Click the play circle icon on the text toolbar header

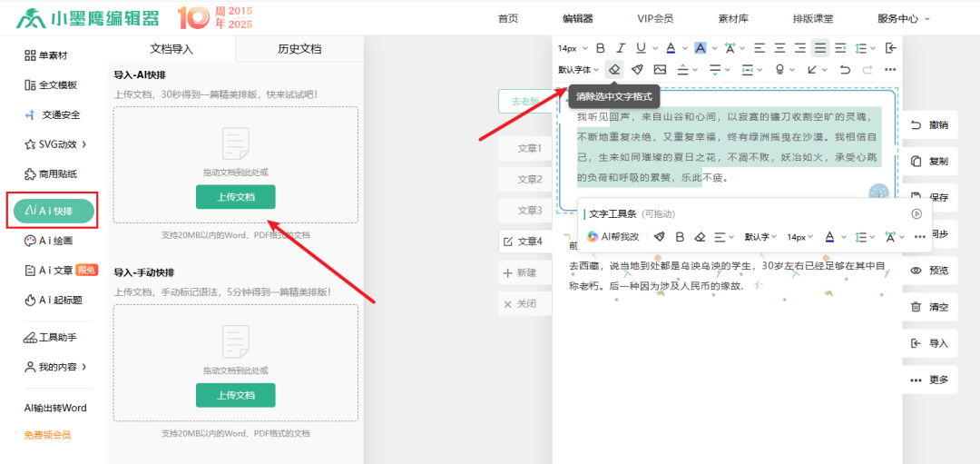[x=916, y=214]
